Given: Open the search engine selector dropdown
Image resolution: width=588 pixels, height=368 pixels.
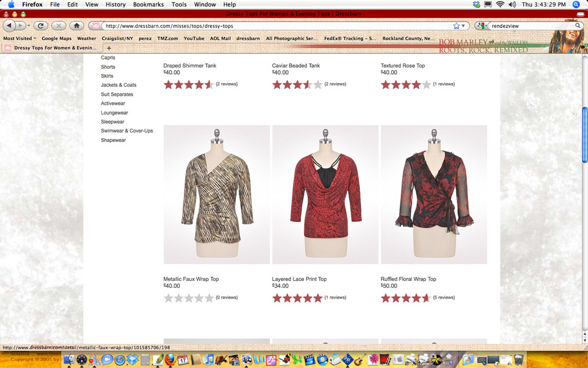Looking at the screenshot, I should [482, 25].
